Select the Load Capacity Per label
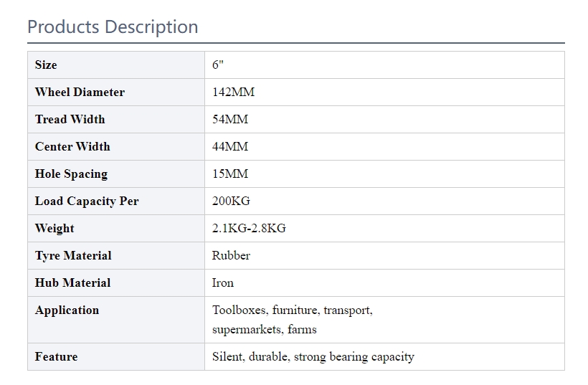Image resolution: width=588 pixels, height=385 pixels. click(x=87, y=201)
